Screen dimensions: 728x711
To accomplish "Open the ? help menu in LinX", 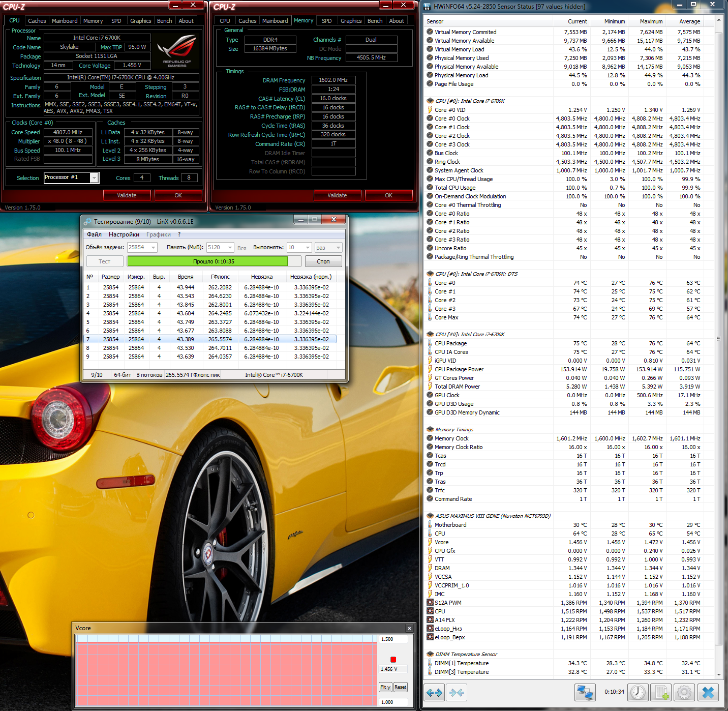I will (179, 234).
